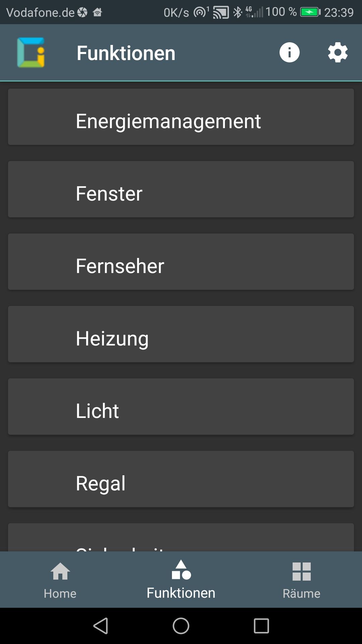This screenshot has width=362, height=644.
Task: Select the Fernseher entry
Action: coord(181,262)
